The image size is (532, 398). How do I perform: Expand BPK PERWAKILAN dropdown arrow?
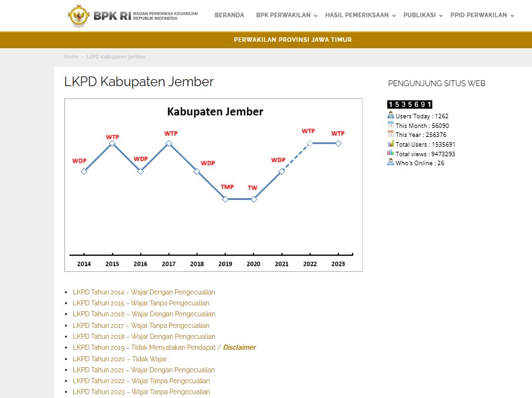[316, 15]
